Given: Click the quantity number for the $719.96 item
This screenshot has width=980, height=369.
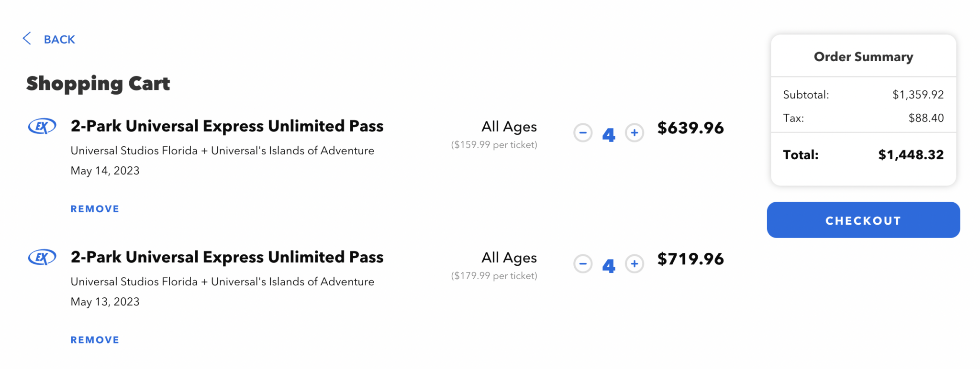Looking at the screenshot, I should click(608, 265).
